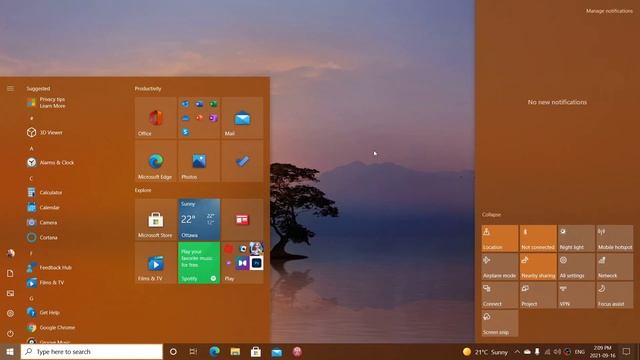Click the Connect quick action
Screen dimensions: 640x360
click(x=500, y=295)
